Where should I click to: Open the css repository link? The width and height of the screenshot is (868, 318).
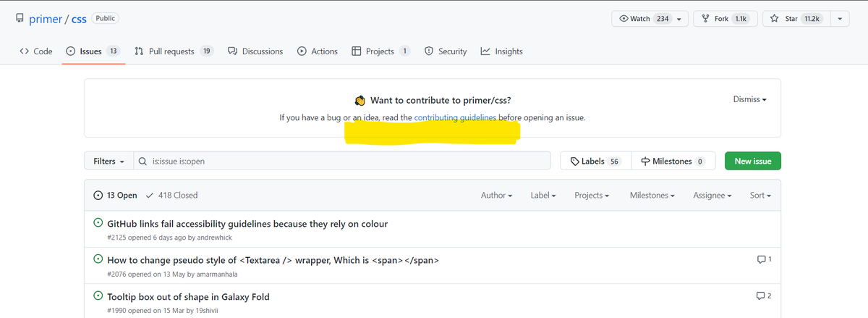(x=79, y=19)
